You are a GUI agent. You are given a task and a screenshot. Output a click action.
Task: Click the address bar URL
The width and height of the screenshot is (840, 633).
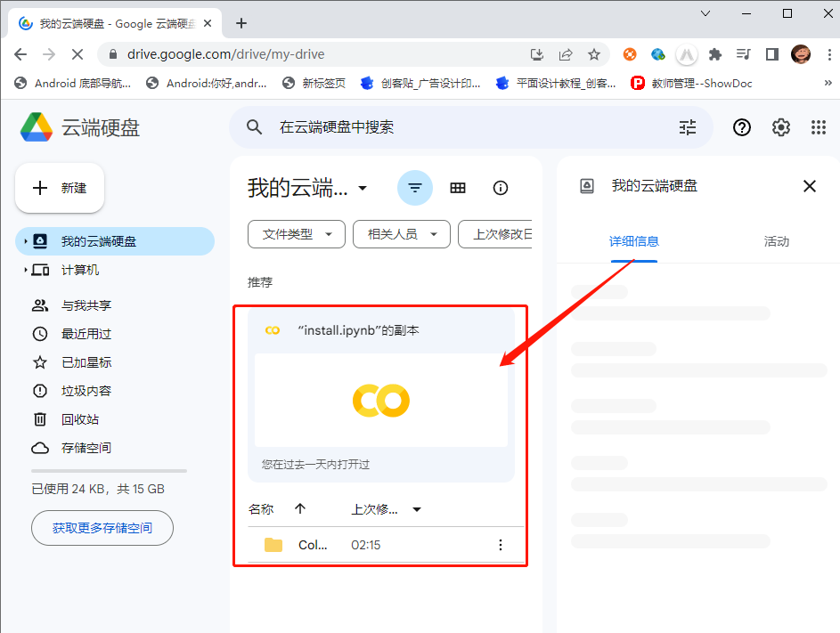(x=225, y=54)
